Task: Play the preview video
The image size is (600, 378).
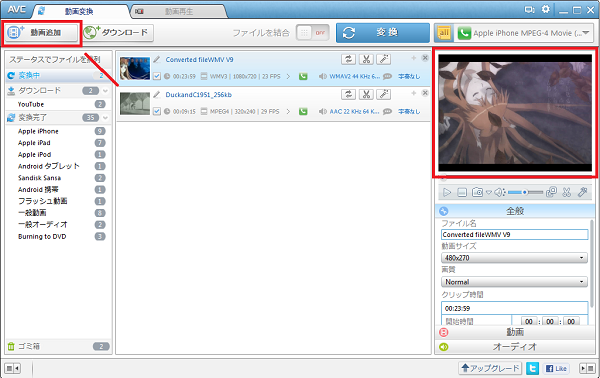Action: click(x=447, y=192)
